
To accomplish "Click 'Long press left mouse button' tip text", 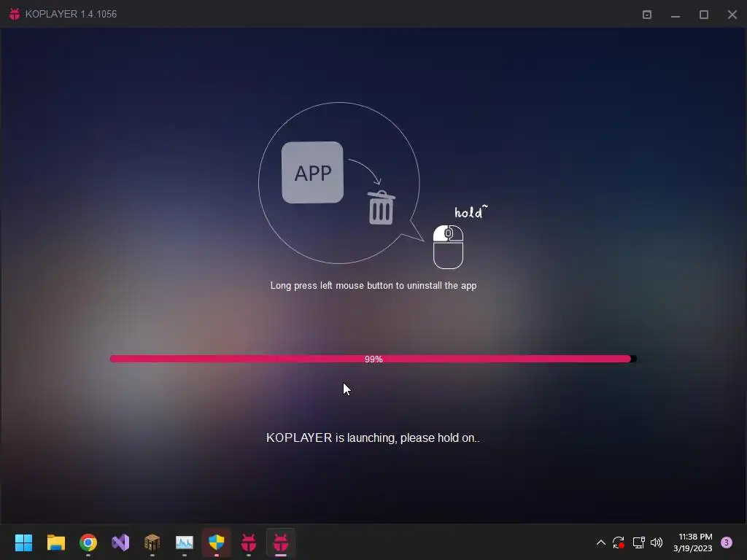I will coord(373,286).
